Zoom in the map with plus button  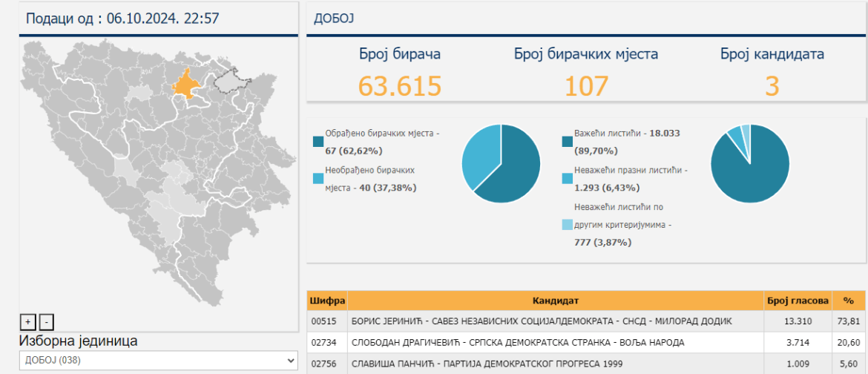coord(27,322)
